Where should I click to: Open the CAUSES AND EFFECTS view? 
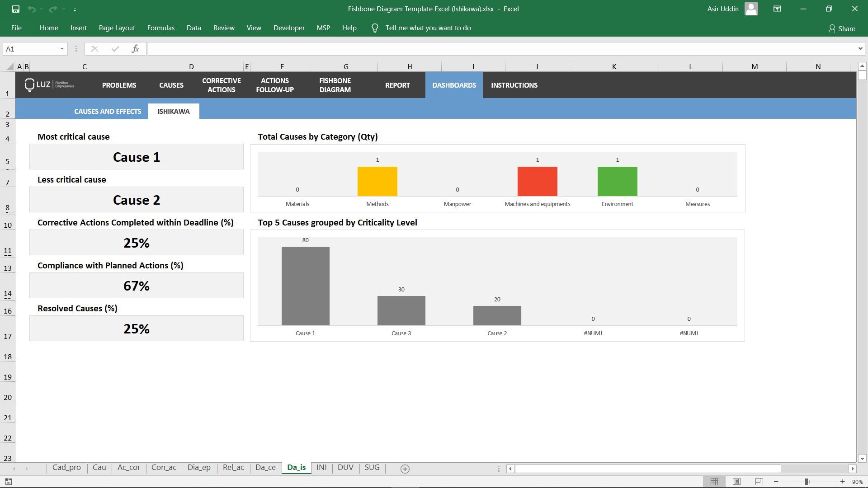107,111
